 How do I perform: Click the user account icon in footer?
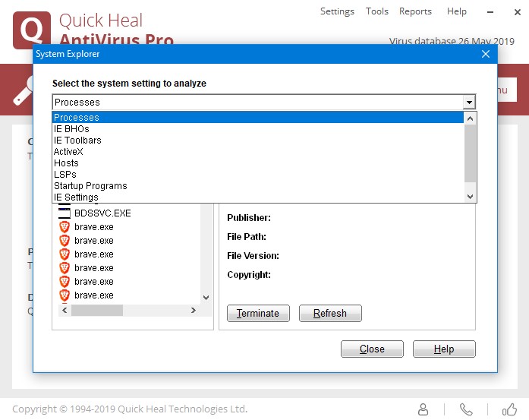coord(423,409)
